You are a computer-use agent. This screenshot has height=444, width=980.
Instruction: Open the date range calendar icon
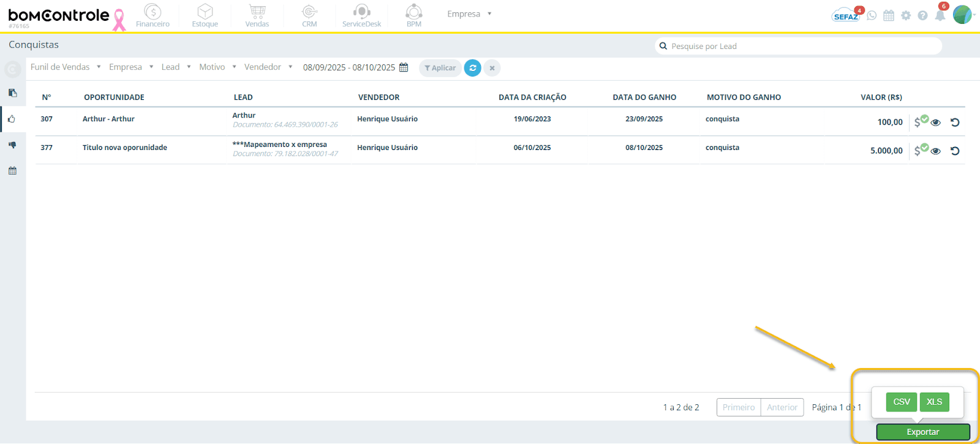click(404, 67)
